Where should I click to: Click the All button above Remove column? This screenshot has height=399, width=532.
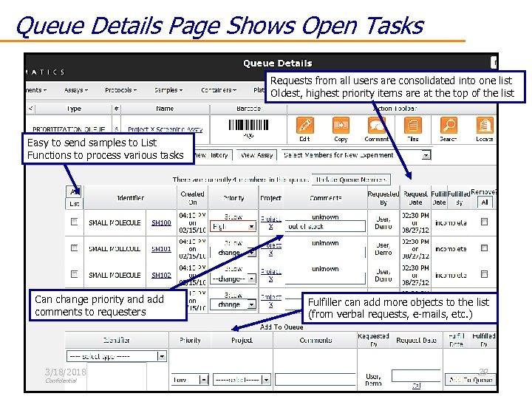[485, 202]
